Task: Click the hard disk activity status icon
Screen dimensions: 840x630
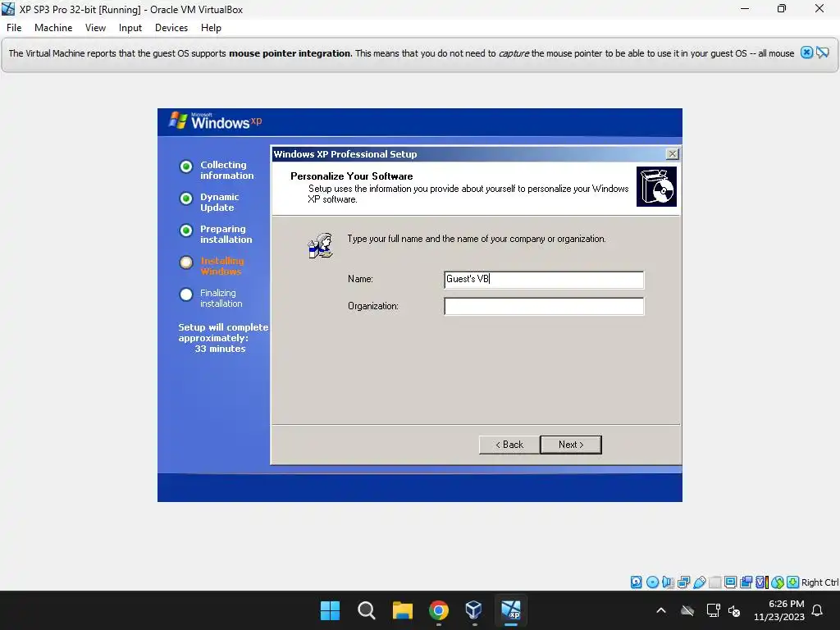Action: tap(636, 582)
